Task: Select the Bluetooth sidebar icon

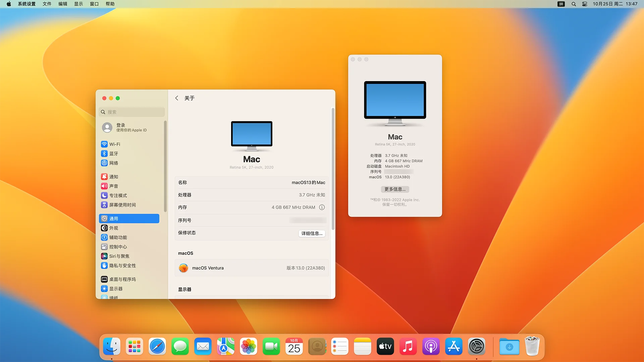Action: click(104, 154)
